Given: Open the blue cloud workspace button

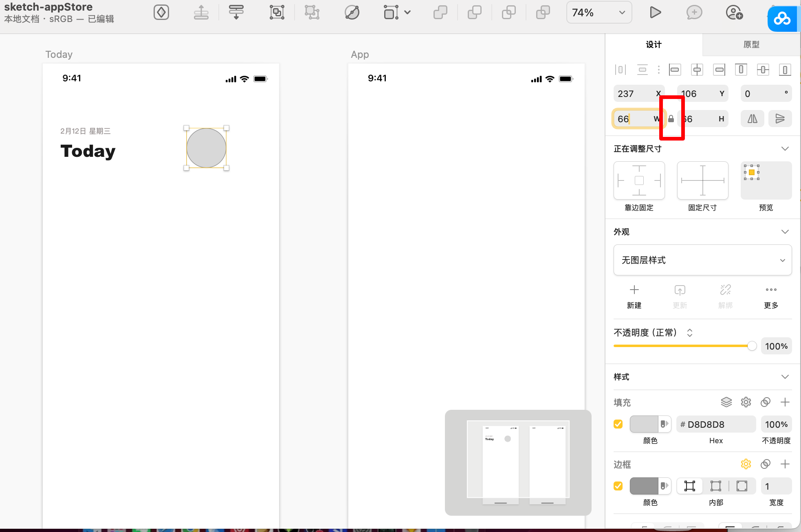Looking at the screenshot, I should [x=782, y=18].
